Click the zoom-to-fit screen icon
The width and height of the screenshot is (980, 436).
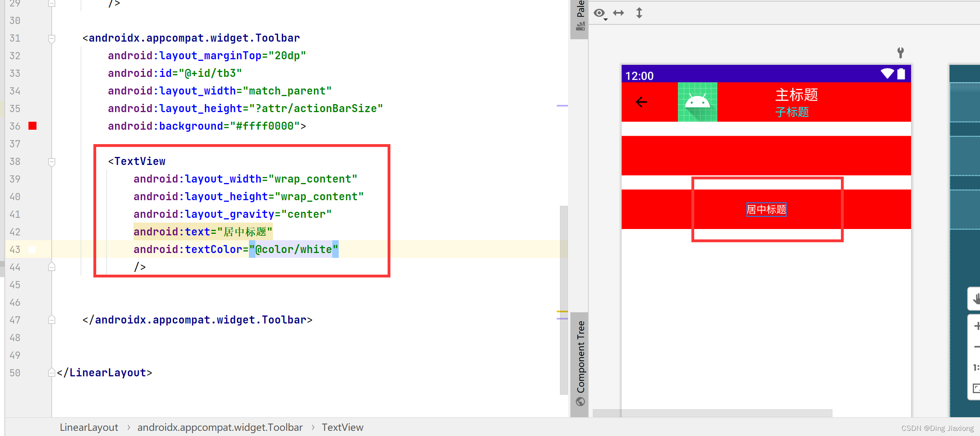976,388
